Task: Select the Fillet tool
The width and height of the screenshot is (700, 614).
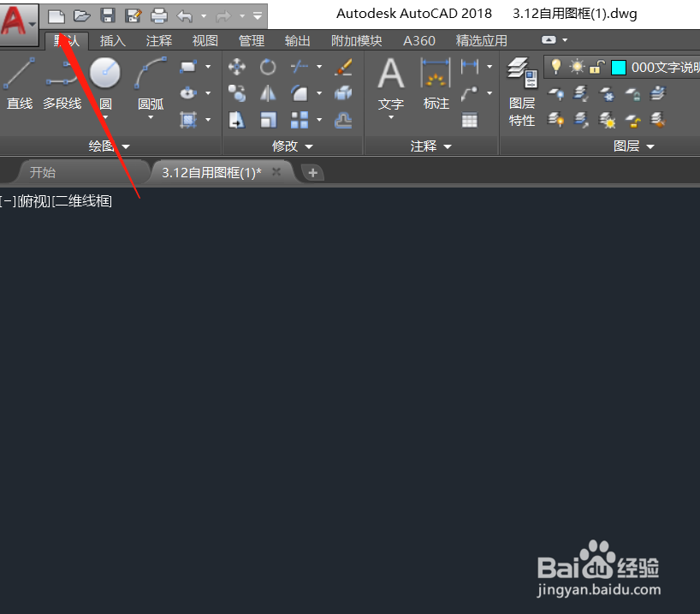Action: click(300, 93)
